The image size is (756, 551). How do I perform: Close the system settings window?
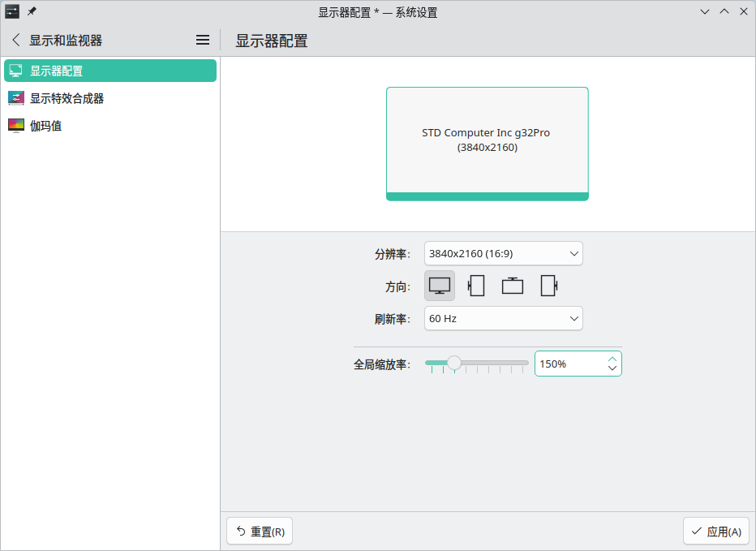pos(744,11)
